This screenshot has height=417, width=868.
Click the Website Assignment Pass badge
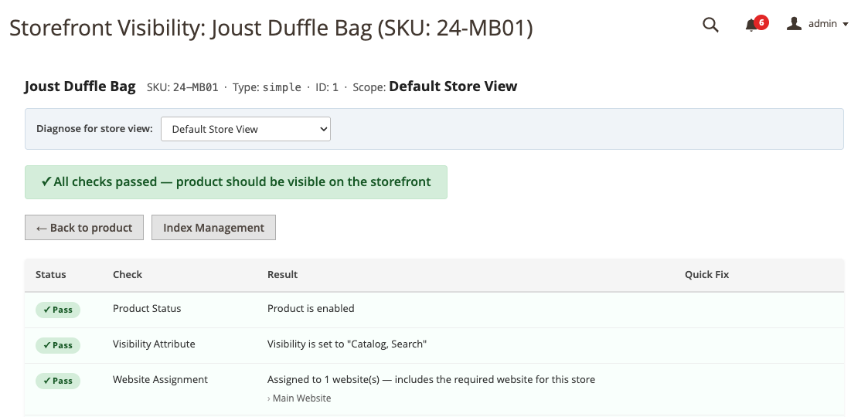point(58,381)
